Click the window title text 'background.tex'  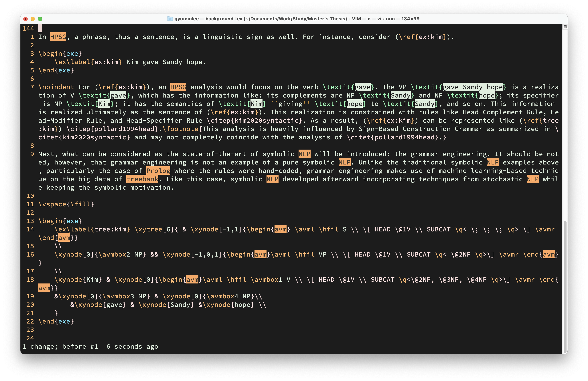(x=224, y=19)
